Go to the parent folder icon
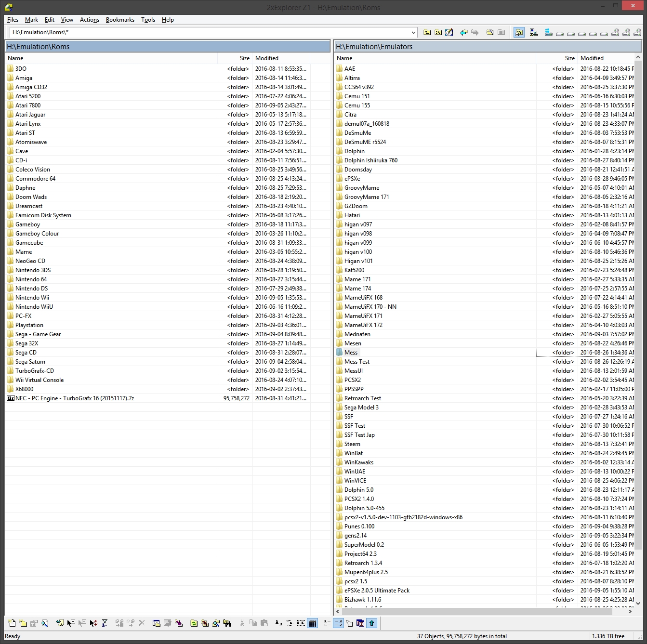Image resolution: width=647 pixels, height=644 pixels. pyautogui.click(x=427, y=32)
